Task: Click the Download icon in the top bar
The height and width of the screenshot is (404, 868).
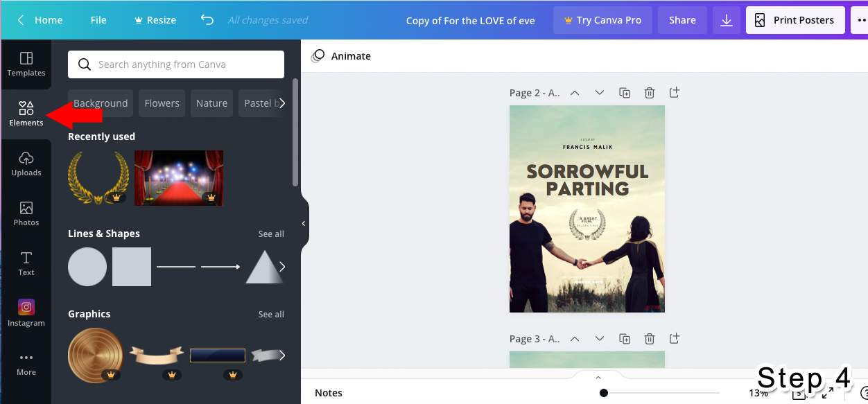Action: pos(727,19)
